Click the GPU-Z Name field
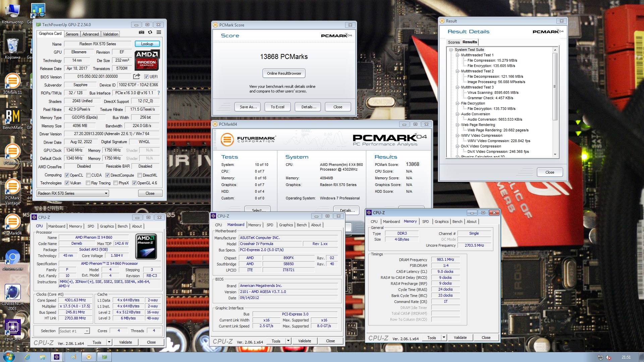 [x=98, y=44]
